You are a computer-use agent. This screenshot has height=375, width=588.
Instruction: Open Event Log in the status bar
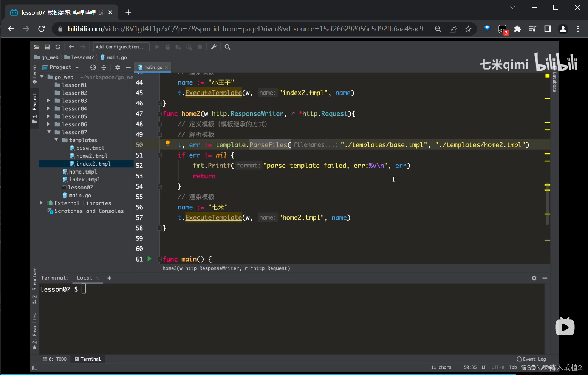coord(531,359)
